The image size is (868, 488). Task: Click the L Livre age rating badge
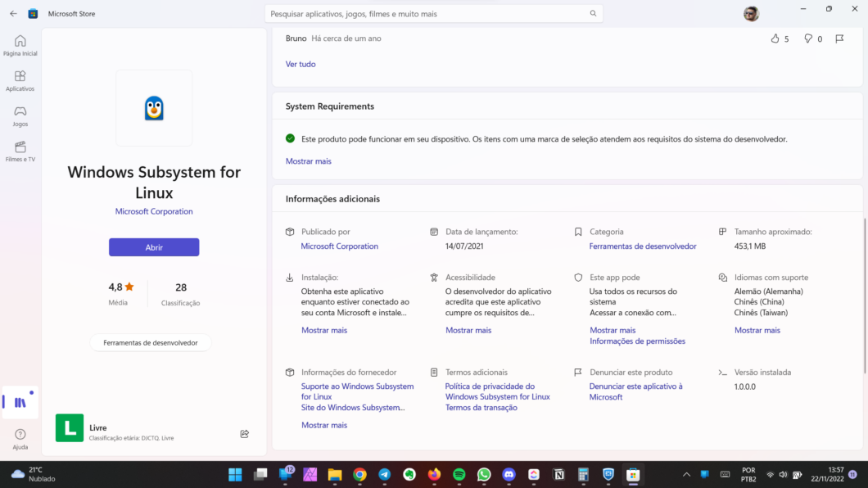(70, 427)
